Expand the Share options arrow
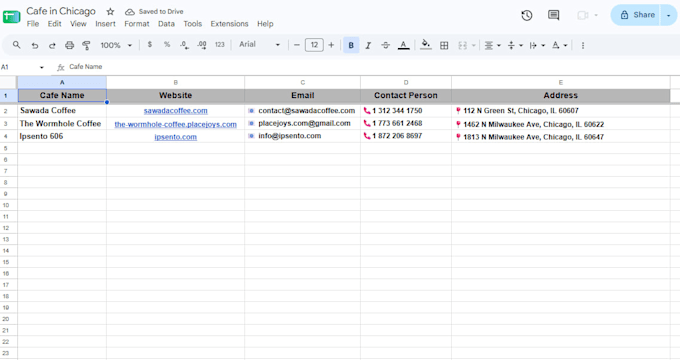 [669, 15]
